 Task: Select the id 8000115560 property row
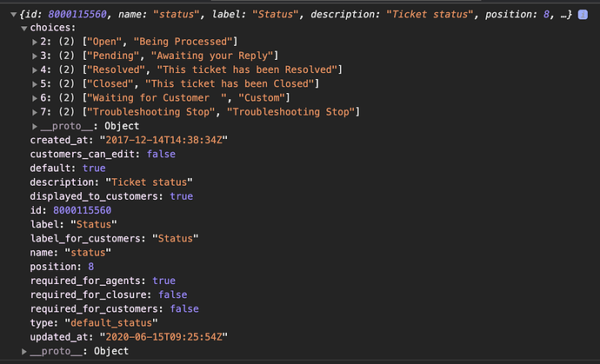[x=70, y=210]
